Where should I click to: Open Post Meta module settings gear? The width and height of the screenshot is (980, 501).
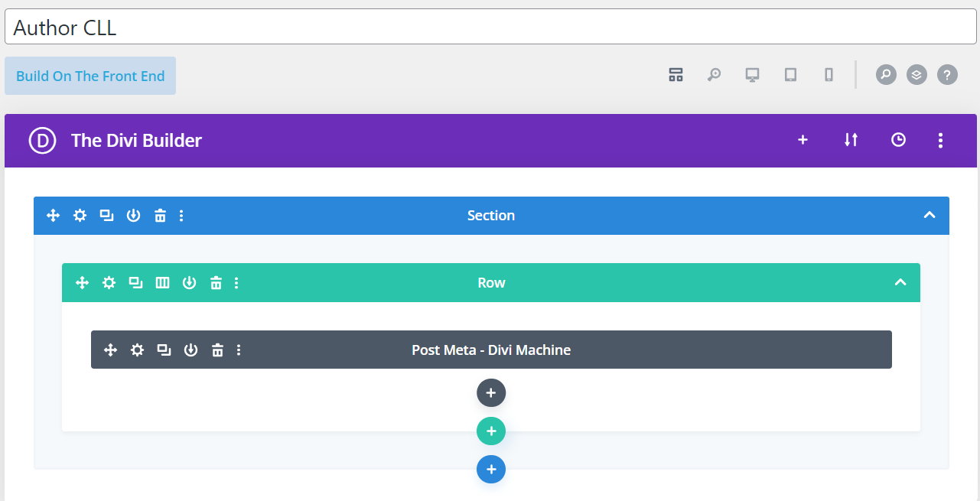click(x=137, y=350)
